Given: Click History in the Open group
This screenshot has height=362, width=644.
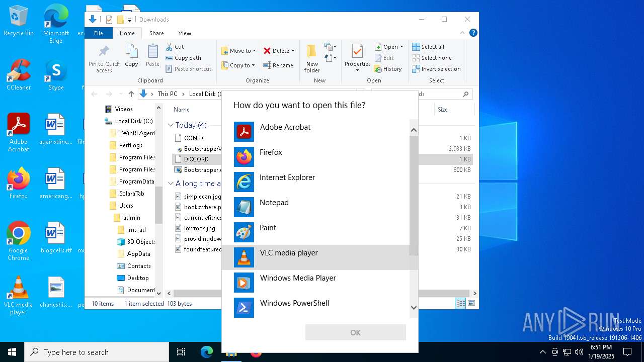Looking at the screenshot, I should click(x=388, y=69).
